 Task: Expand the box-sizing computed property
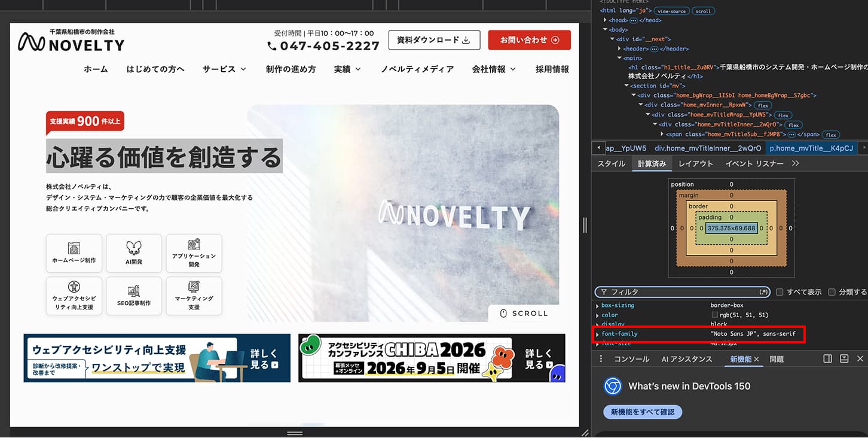click(597, 306)
